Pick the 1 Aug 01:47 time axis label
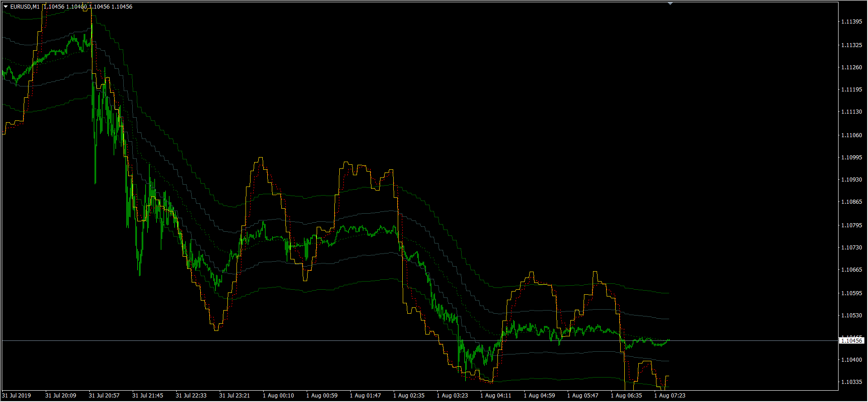Viewport: 868px width, 402px height. click(366, 396)
